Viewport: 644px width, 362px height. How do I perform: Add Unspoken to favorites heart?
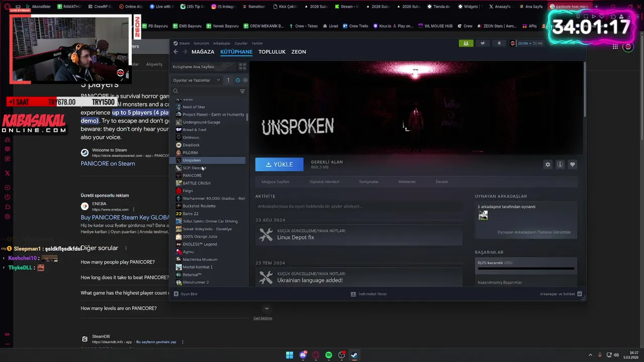tap(572, 164)
